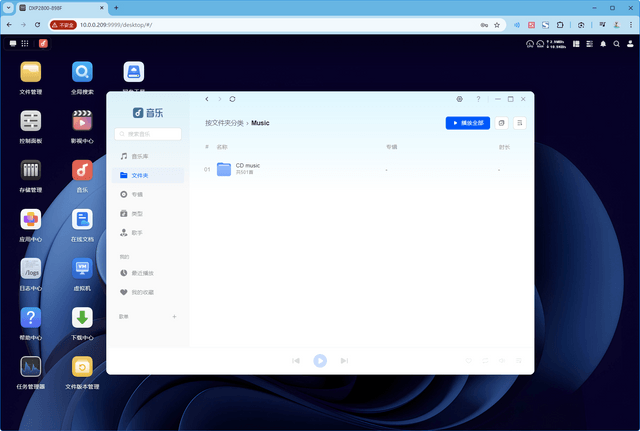Skip to next track in the player bar
The image size is (640, 431).
[x=344, y=361]
